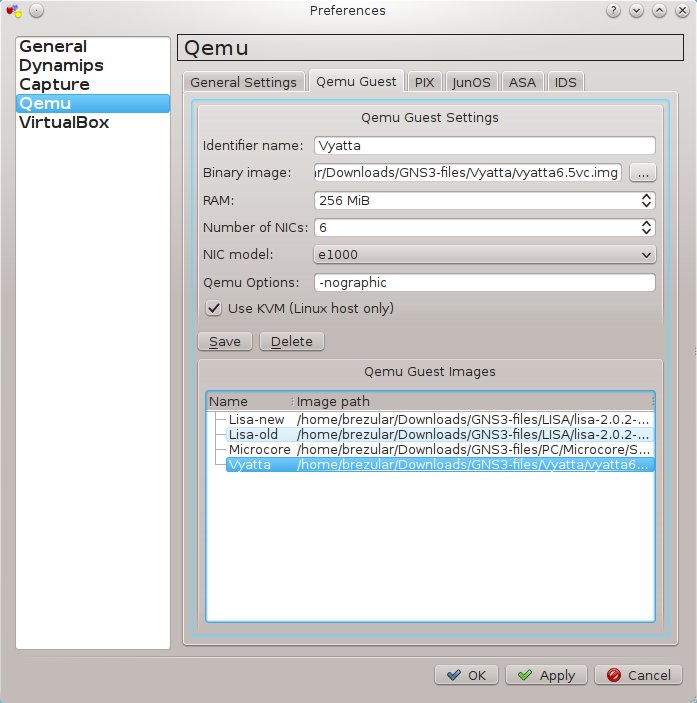The width and height of the screenshot is (697, 703).
Task: Click the Apply button
Action: 546,675
